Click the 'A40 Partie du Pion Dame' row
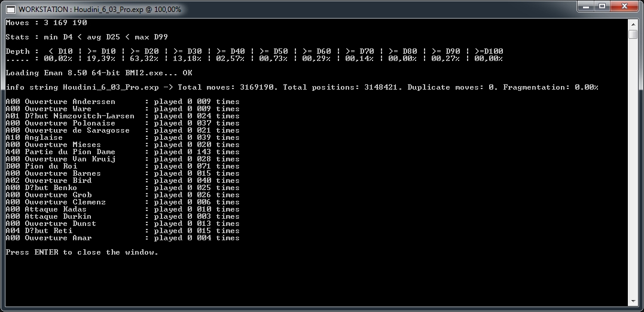 pos(123,152)
